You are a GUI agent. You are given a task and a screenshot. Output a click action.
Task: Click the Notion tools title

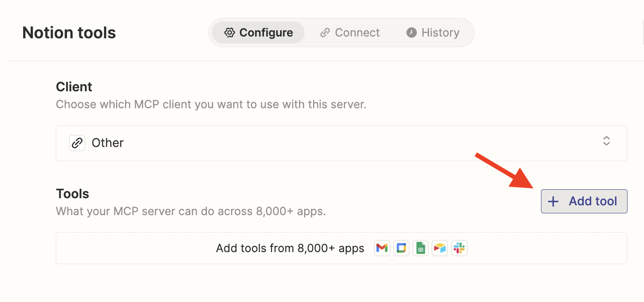click(x=69, y=33)
